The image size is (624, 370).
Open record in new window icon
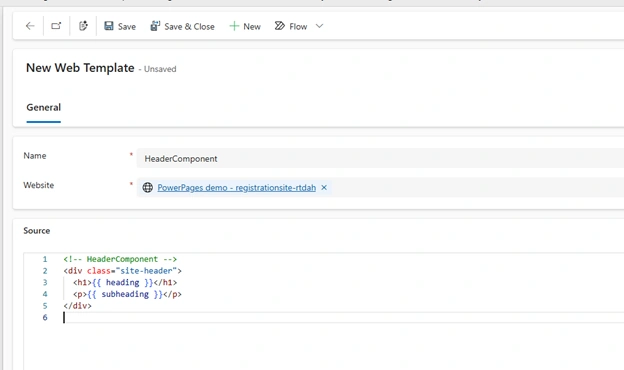click(56, 26)
